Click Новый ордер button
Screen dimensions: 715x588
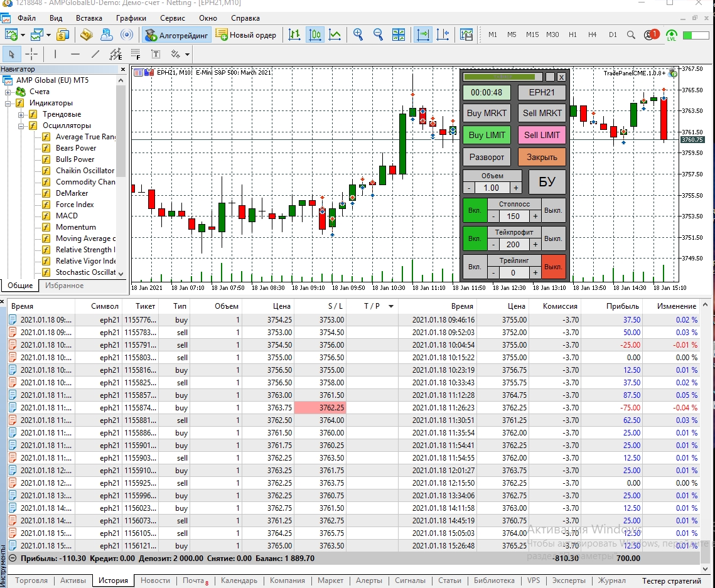coord(246,35)
